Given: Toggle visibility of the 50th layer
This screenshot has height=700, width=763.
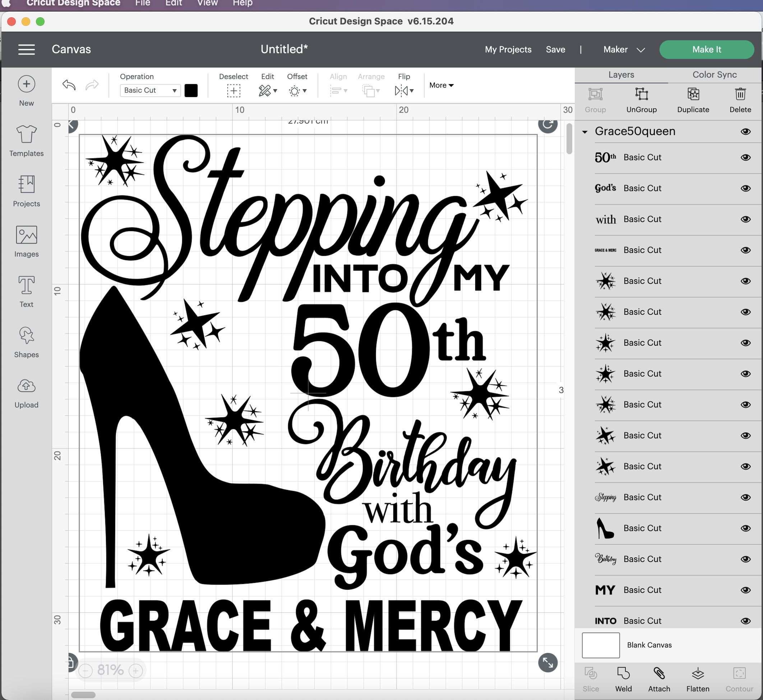Looking at the screenshot, I should click(746, 157).
